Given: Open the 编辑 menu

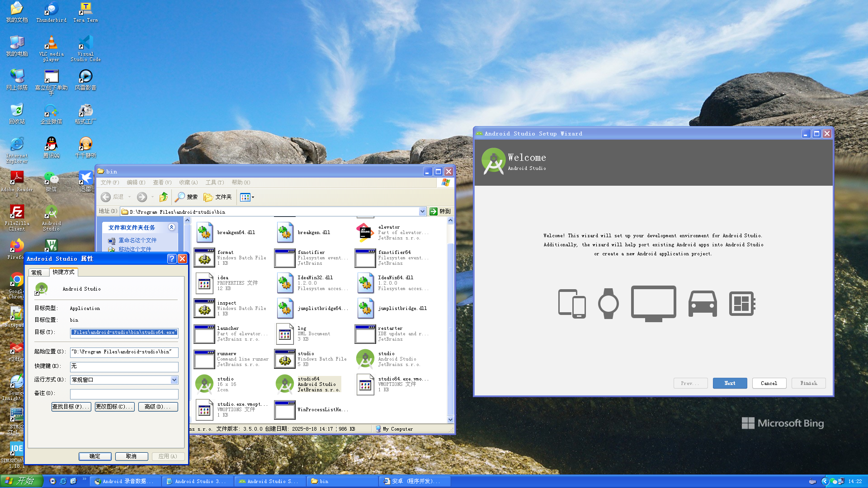Looking at the screenshot, I should click(x=136, y=183).
